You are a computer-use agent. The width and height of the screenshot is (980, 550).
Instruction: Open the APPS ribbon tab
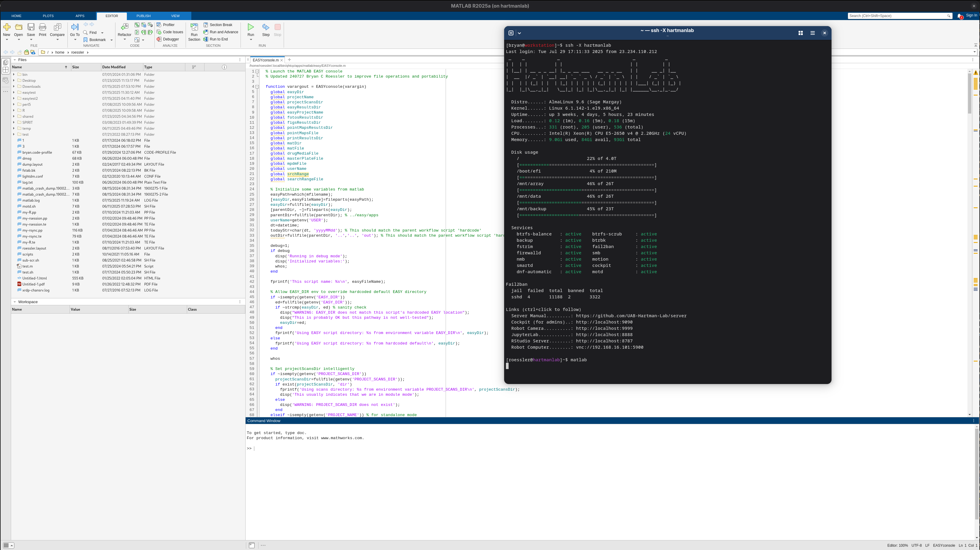pyautogui.click(x=79, y=16)
